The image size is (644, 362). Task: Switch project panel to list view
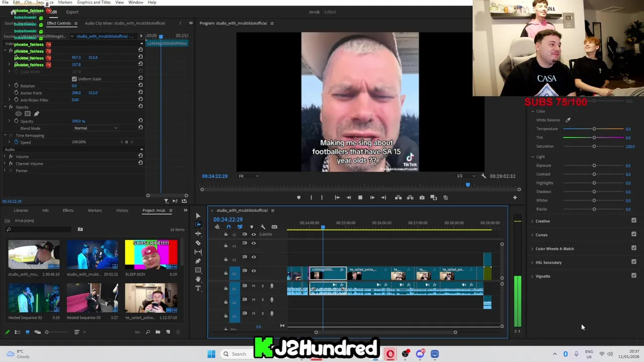pos(17,332)
